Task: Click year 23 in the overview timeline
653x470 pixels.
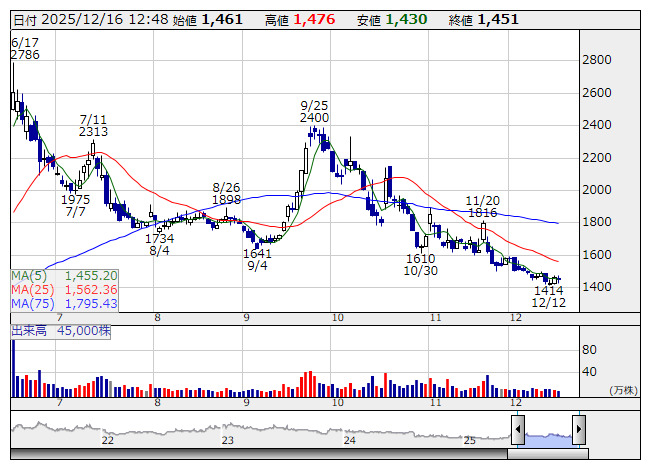Action: coord(228,440)
